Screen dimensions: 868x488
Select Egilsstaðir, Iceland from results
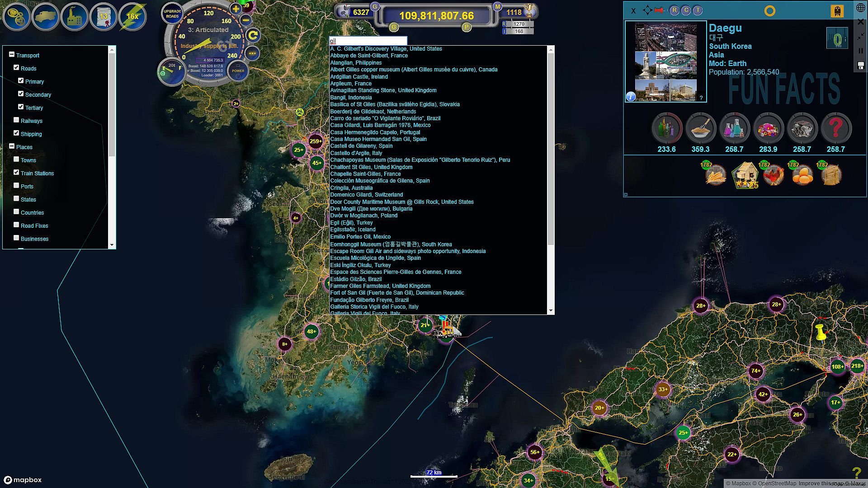tap(353, 230)
